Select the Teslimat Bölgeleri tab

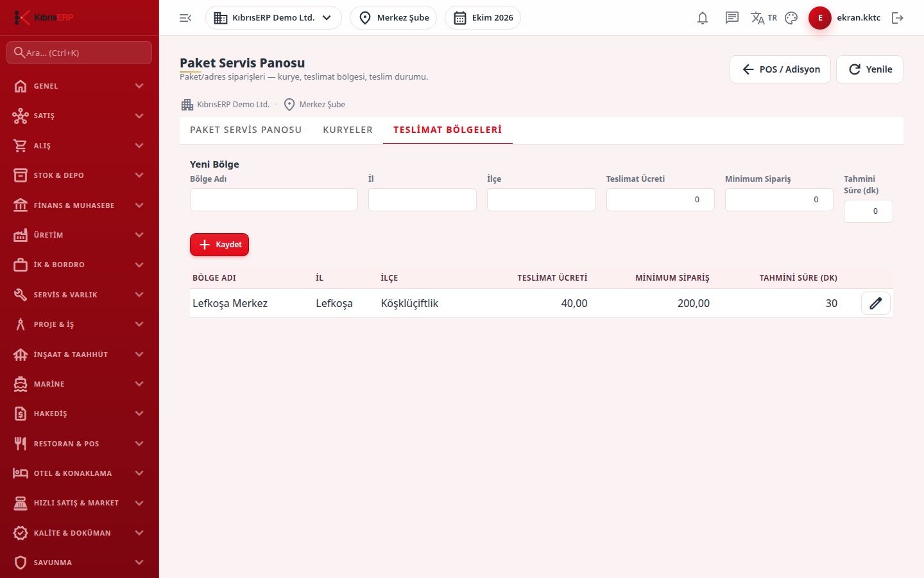[x=448, y=130]
